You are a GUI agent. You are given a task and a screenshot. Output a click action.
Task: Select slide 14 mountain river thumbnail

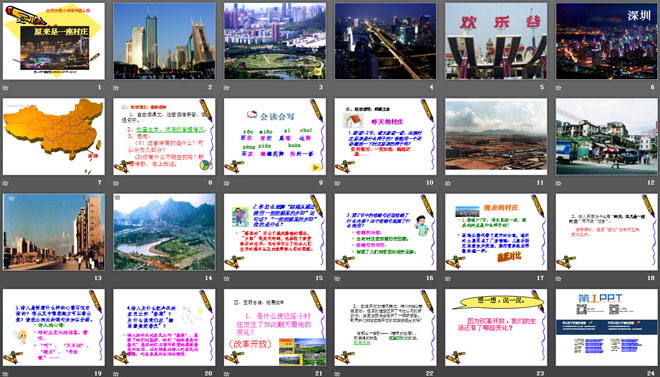coord(164,232)
